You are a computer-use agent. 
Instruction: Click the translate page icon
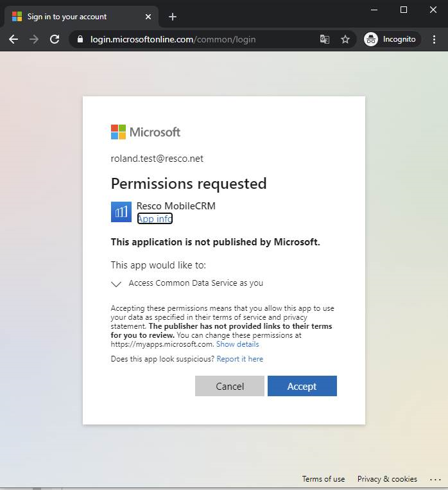pos(325,39)
